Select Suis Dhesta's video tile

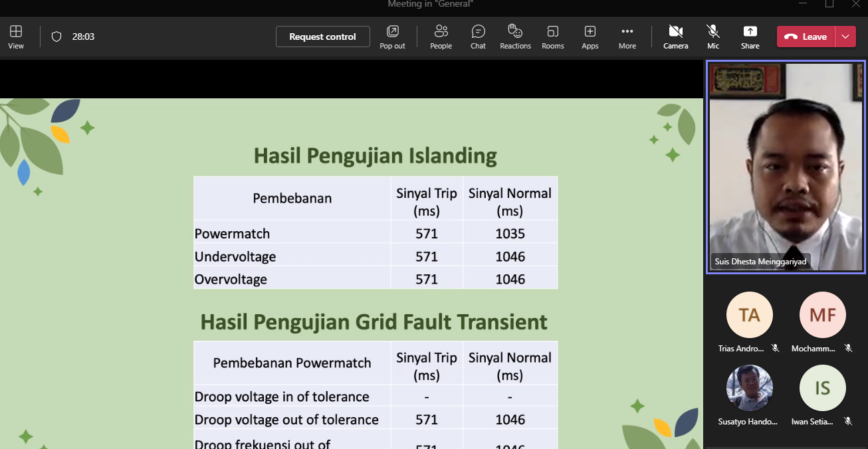pyautogui.click(x=786, y=166)
